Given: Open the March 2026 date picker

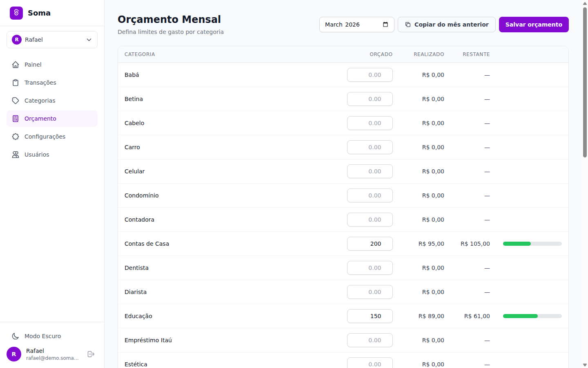Looking at the screenshot, I should coord(356,25).
